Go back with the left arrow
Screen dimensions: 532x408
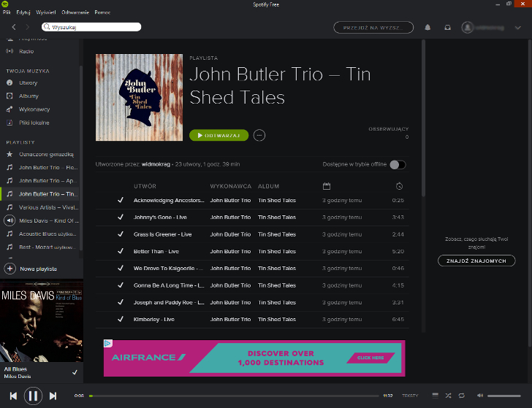(x=14, y=27)
